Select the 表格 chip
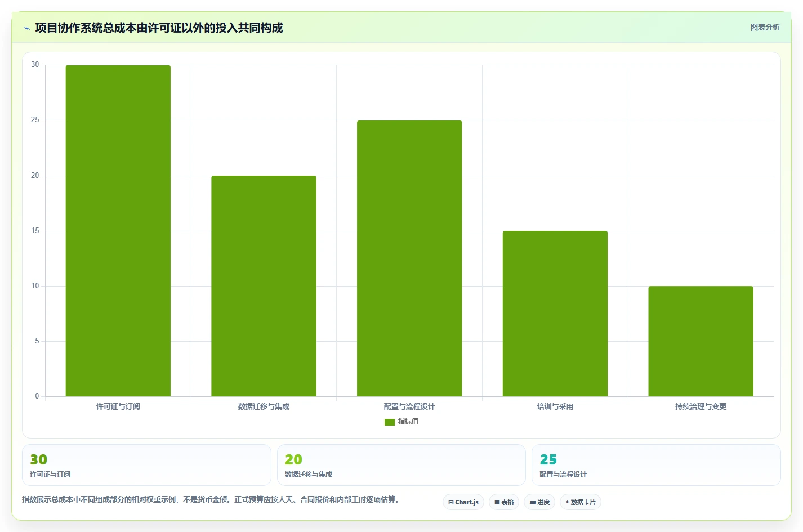Viewport: 803px width, 532px height. 504,502
